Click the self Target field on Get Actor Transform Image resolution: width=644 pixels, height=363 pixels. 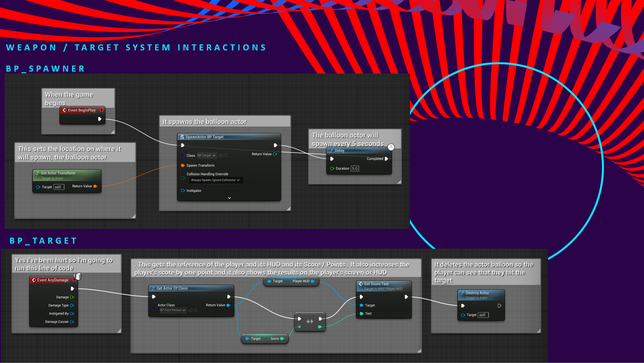tap(59, 187)
